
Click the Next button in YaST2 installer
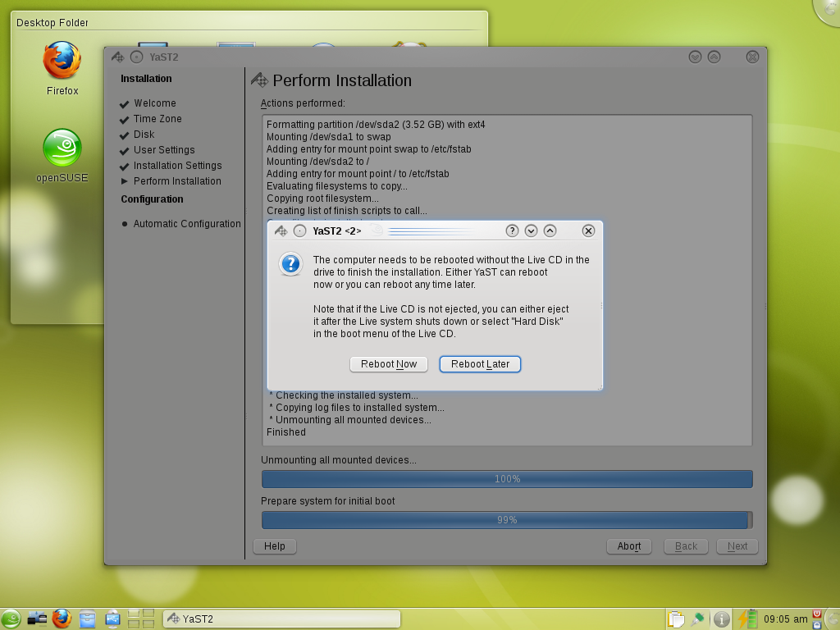pos(737,546)
